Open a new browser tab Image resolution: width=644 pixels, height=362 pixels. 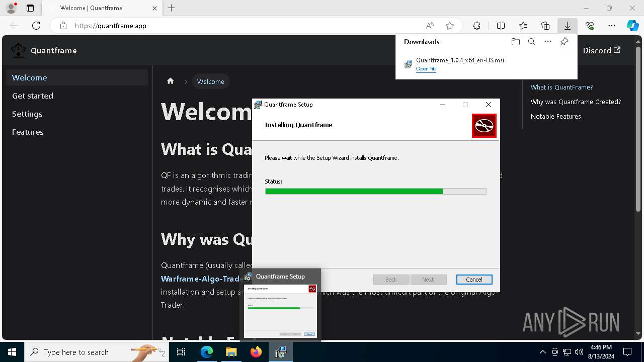tap(172, 8)
